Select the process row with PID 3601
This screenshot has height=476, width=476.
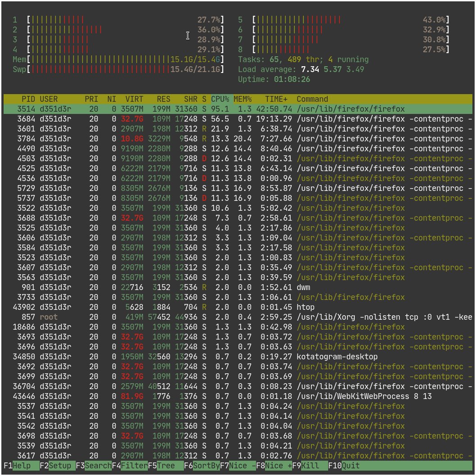(238, 129)
